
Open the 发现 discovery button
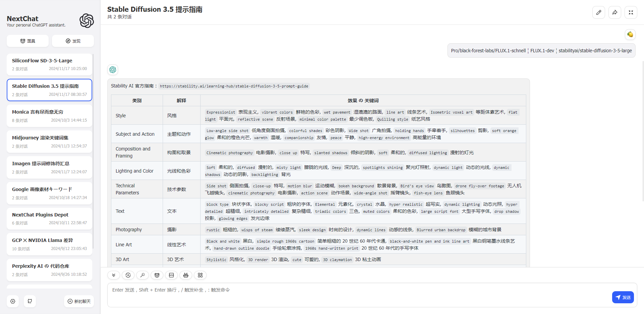click(73, 41)
